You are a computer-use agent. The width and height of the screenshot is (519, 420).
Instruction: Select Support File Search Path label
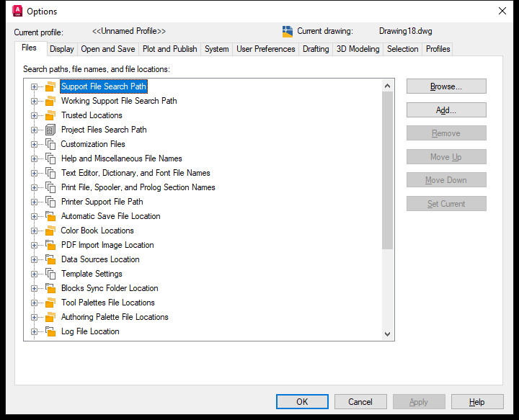point(104,86)
